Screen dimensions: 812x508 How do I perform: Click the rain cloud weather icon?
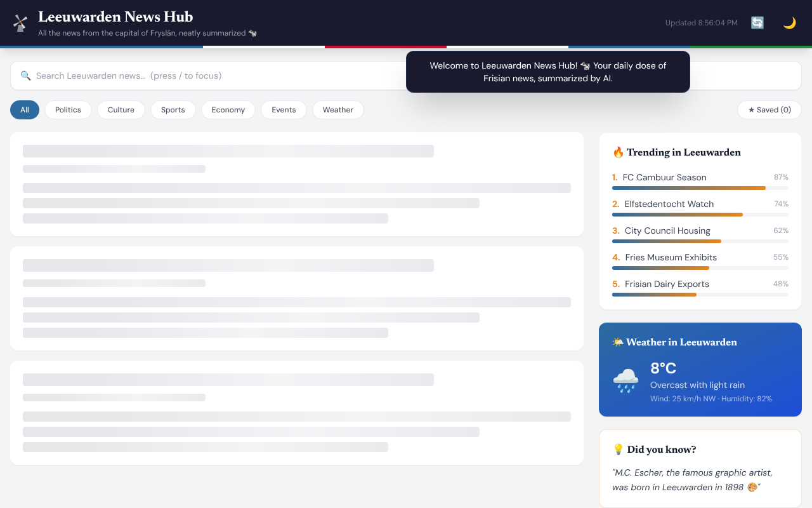pos(625,381)
